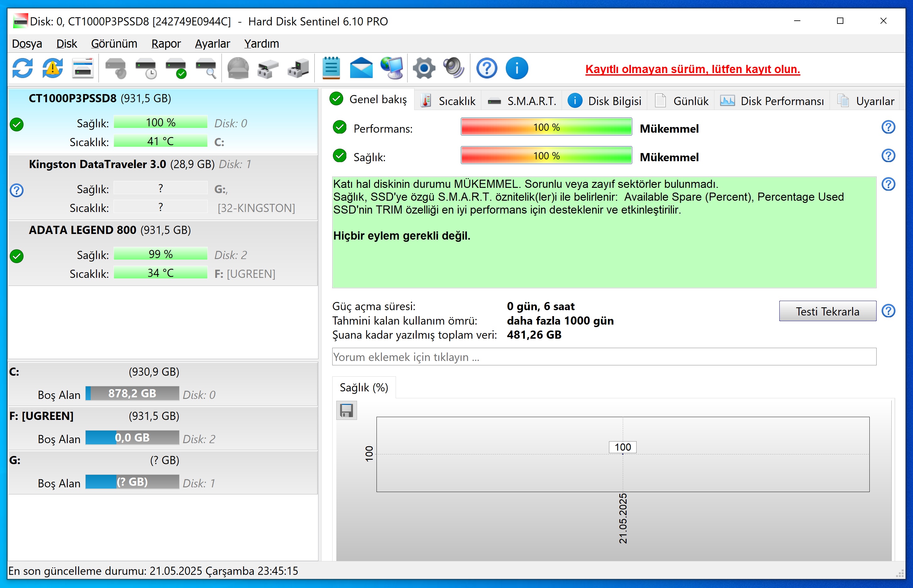Click the red unregistered version link

(692, 69)
